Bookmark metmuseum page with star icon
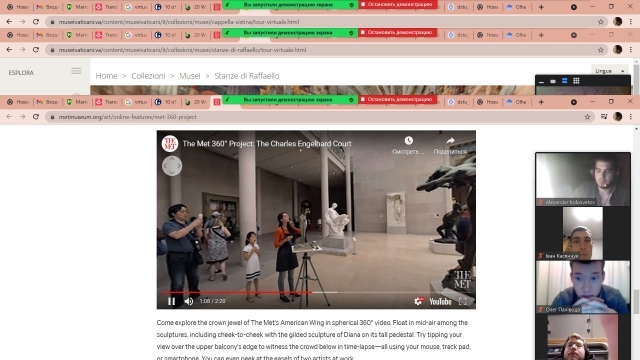Image resolution: width=640 pixels, height=360 pixels. (x=587, y=117)
